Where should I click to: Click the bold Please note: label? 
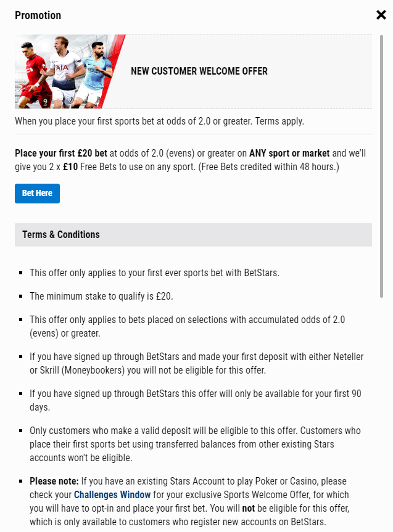[54, 481]
